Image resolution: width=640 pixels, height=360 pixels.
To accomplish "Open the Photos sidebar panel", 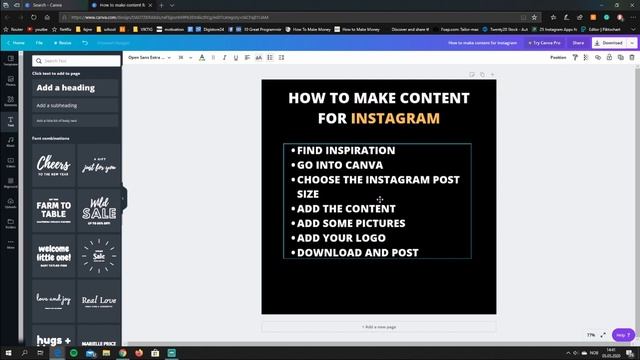I will click(10, 81).
